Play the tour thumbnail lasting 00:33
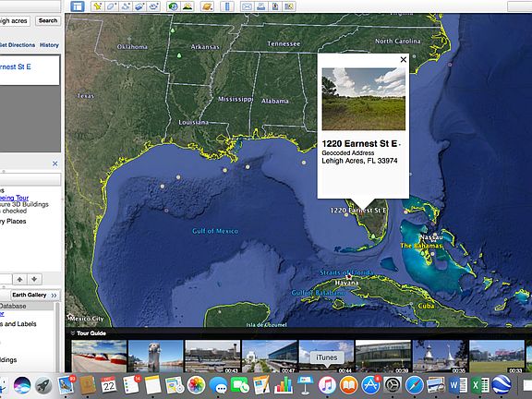 (x=497, y=357)
